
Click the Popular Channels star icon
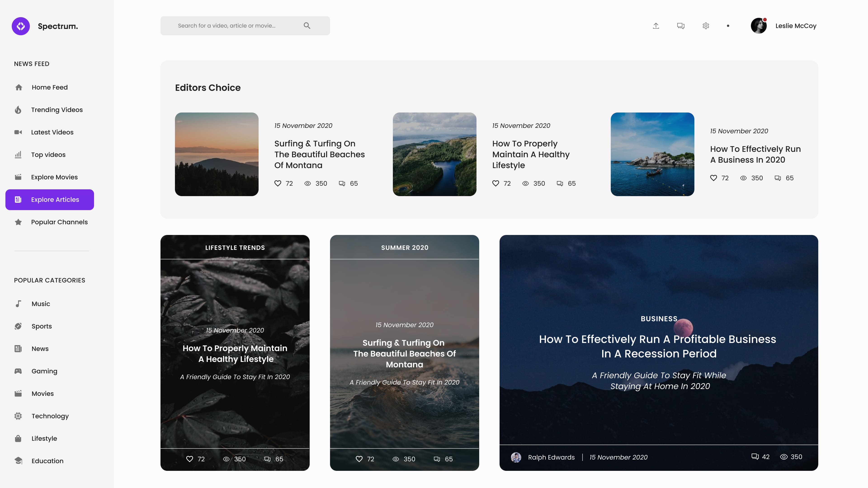click(x=18, y=222)
